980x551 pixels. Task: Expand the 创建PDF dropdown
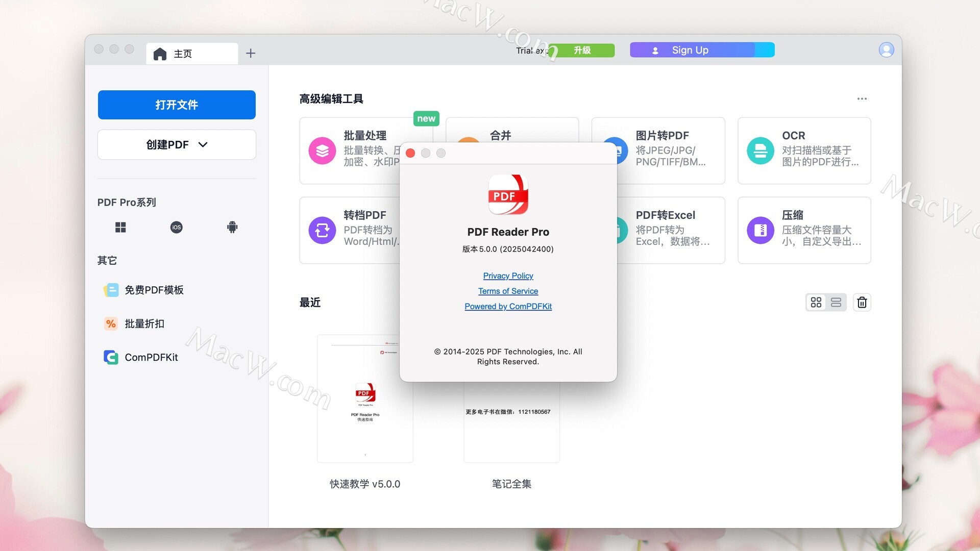tap(177, 145)
